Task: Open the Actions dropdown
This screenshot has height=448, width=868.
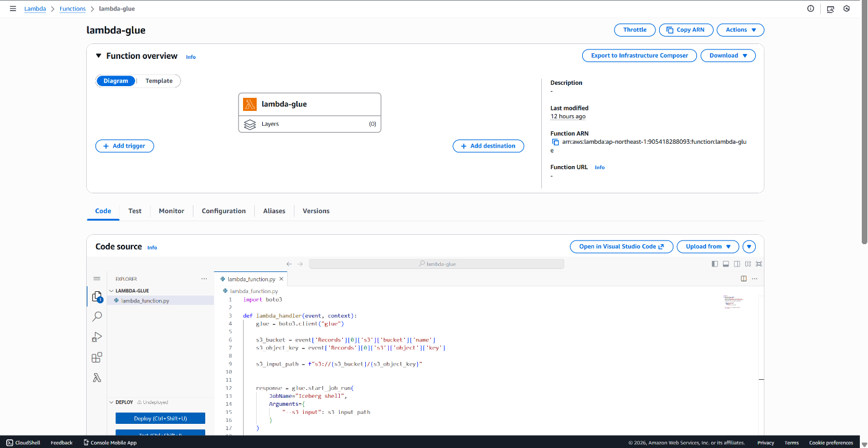Action: 740,30
